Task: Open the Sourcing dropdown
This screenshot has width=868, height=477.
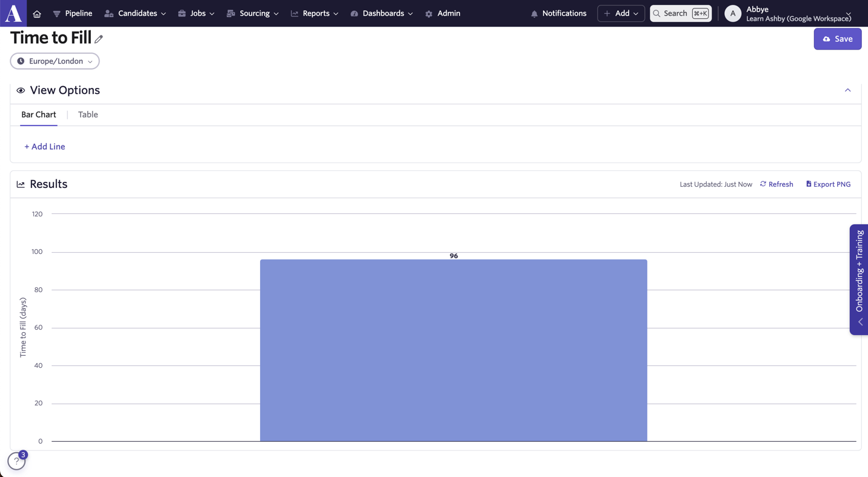Action: pos(253,13)
